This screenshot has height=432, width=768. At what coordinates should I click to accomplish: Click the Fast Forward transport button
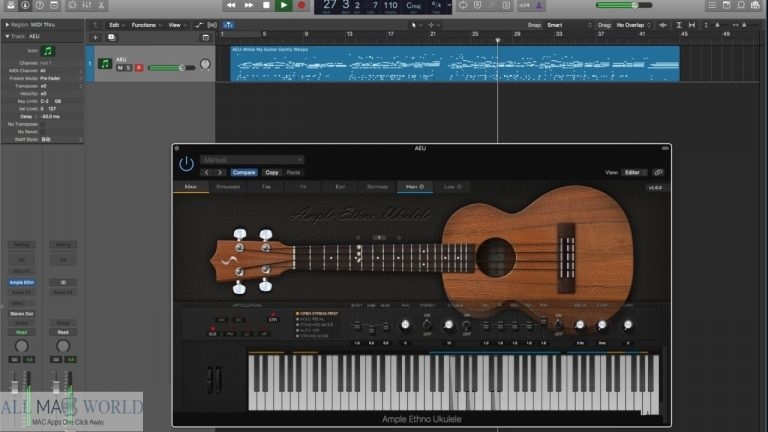click(249, 5)
